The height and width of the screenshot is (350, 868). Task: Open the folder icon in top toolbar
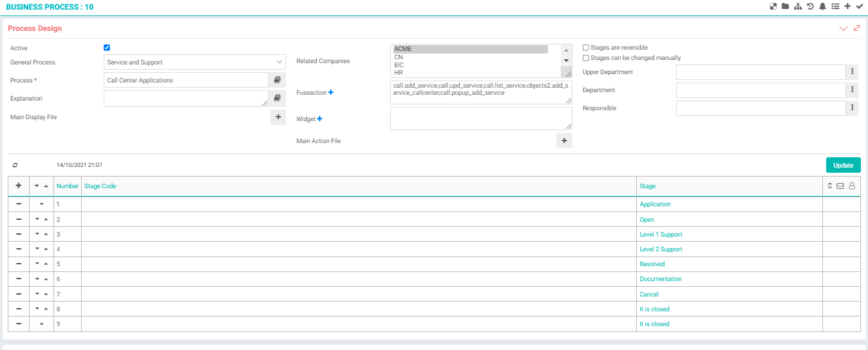785,6
